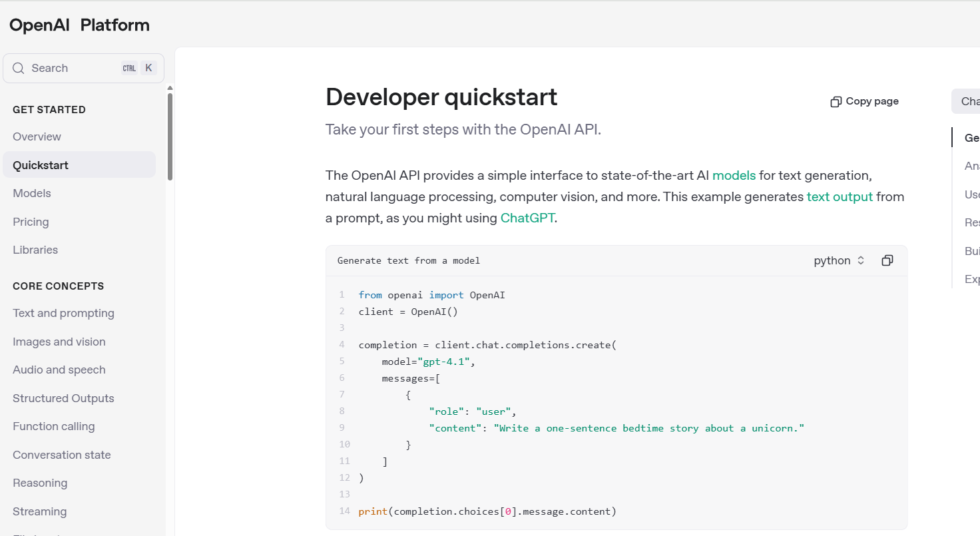Select Quickstart in the sidebar

[79, 165]
